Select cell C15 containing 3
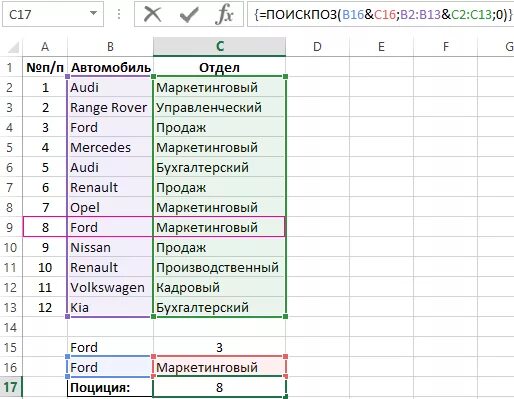 (219, 347)
